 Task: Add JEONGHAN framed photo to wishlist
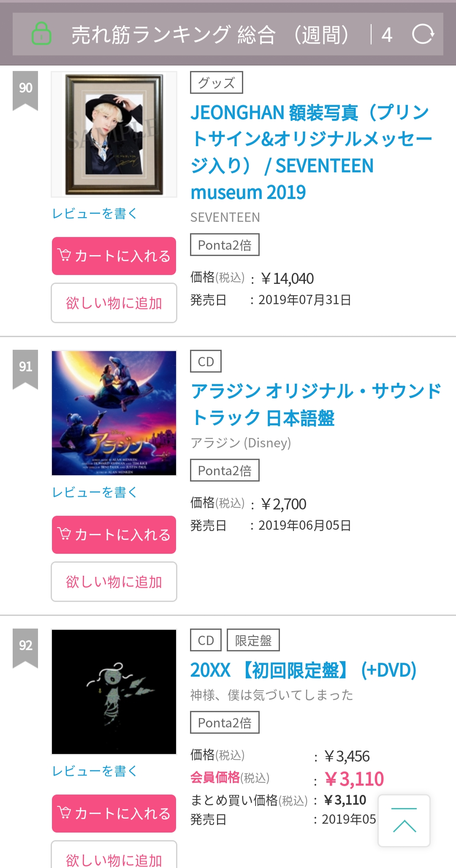[114, 303]
